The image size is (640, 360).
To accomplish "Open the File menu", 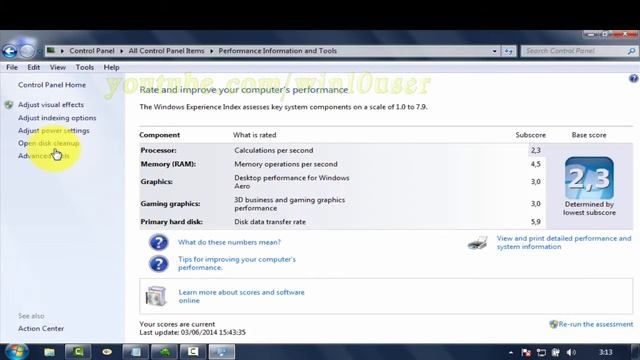I will coord(12,67).
